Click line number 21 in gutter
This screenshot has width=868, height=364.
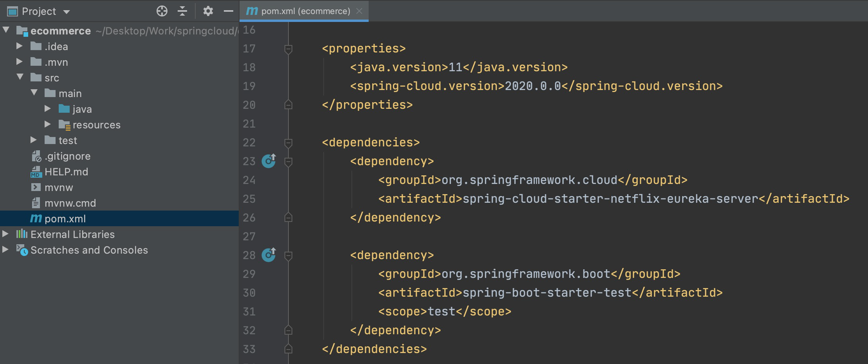249,124
